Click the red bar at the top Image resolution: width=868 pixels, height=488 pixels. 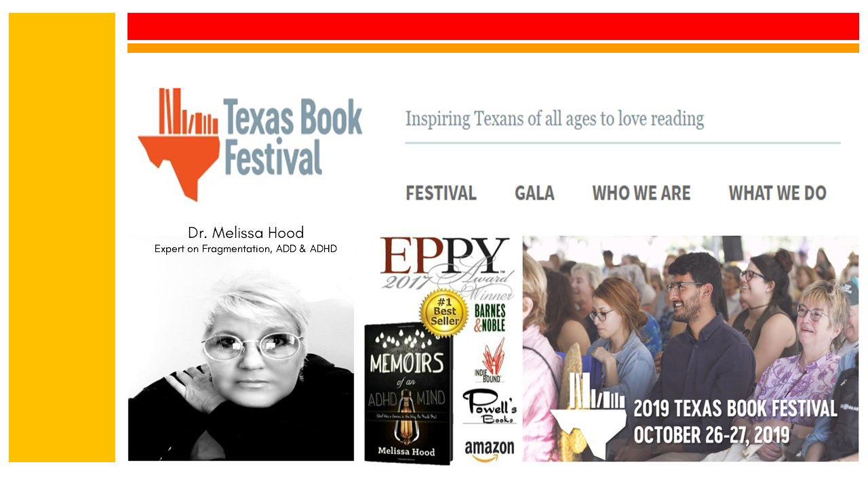pos(493,26)
